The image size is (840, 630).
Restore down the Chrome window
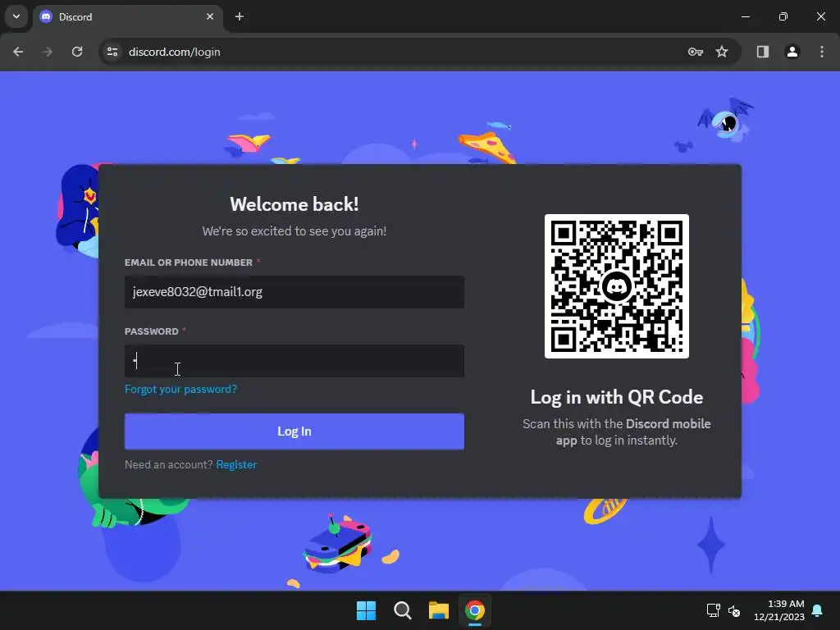[x=783, y=16]
